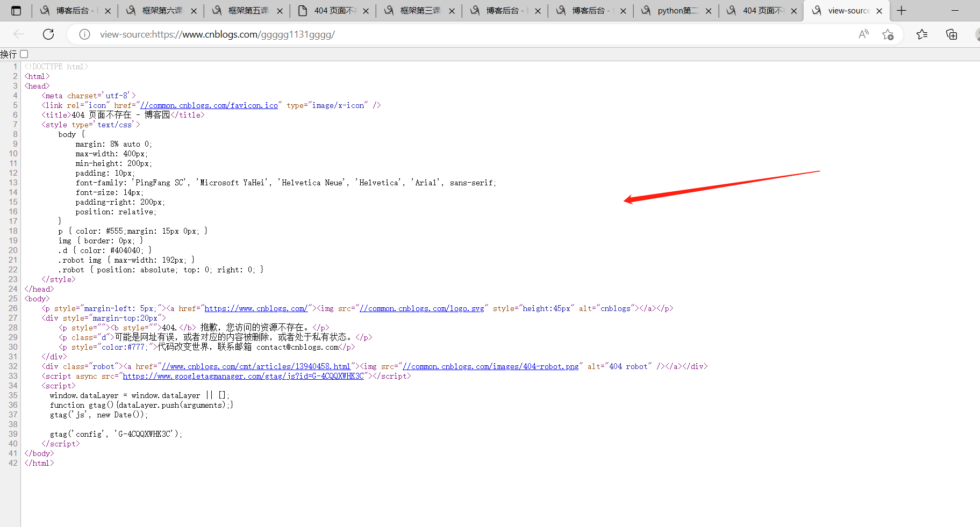Click line number 42

13,463
